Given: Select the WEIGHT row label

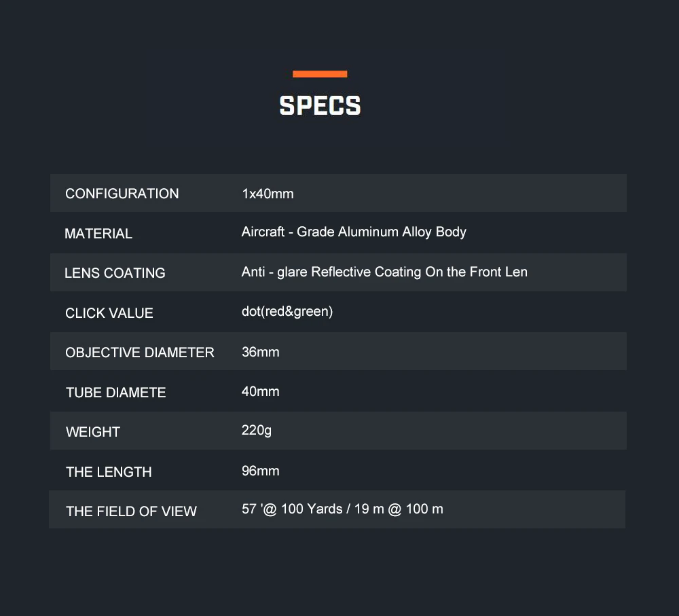Looking at the screenshot, I should (92, 432).
